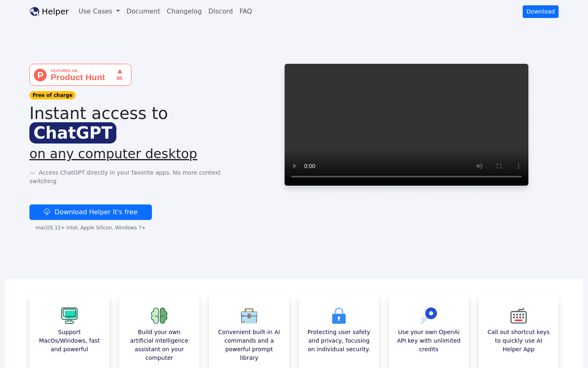The image size is (588, 368).
Task: Click the keyboard shortcut keys icon
Action: pyautogui.click(x=519, y=316)
